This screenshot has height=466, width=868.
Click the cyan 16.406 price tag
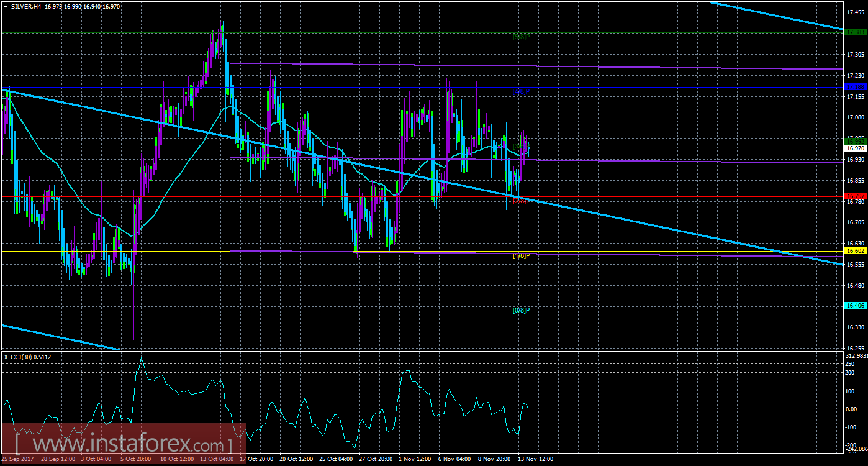[856, 306]
